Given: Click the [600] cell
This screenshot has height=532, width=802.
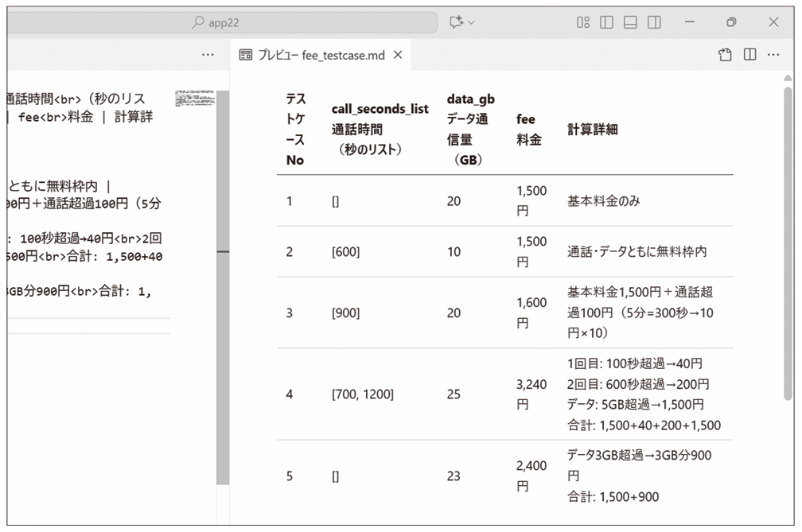Looking at the screenshot, I should [x=346, y=252].
